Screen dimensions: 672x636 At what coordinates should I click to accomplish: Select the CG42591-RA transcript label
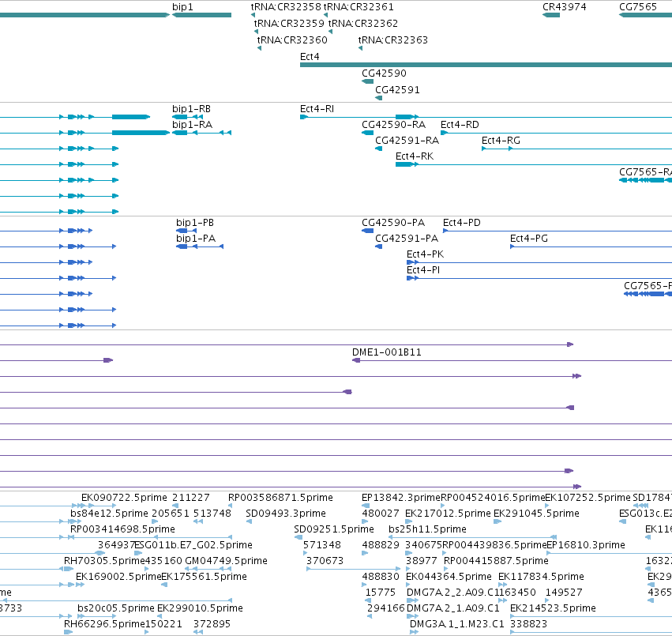point(407,141)
